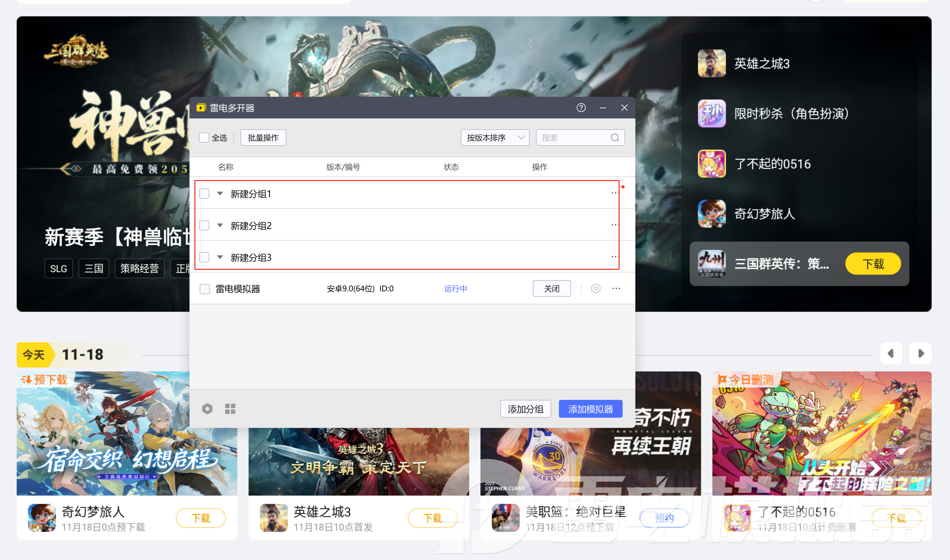Image resolution: width=950 pixels, height=560 pixels.
Task: Click 关闭 to stop the running emulator
Action: (x=551, y=288)
